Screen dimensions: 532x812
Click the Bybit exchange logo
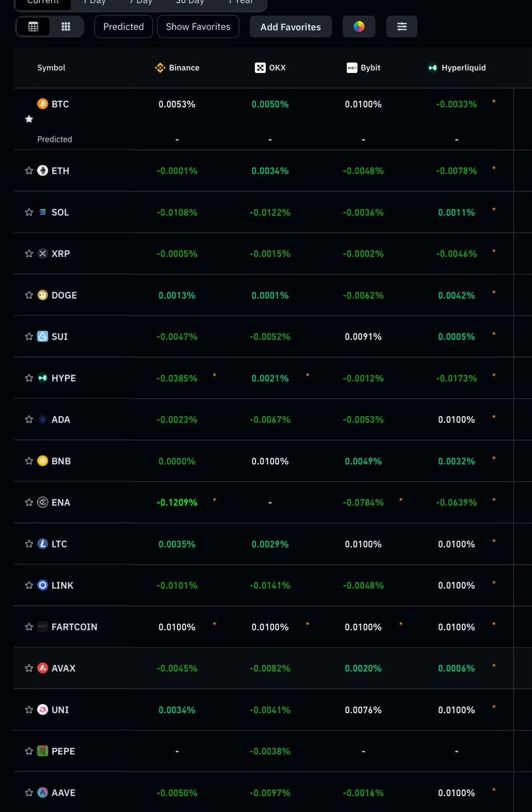tap(352, 68)
